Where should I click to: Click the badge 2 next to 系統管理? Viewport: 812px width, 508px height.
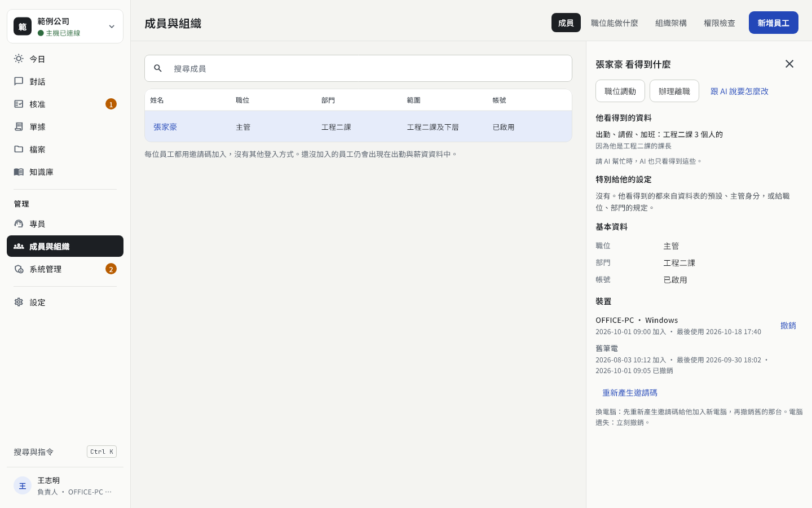coord(111,269)
